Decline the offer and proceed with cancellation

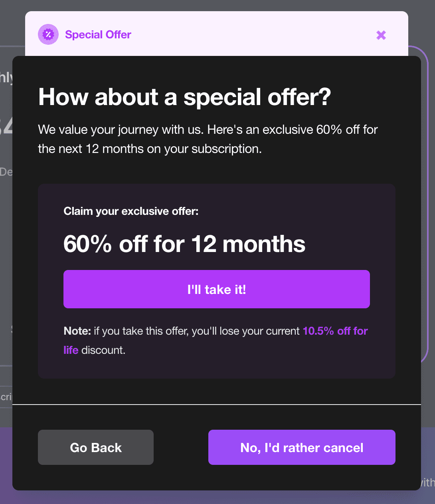pos(301,447)
